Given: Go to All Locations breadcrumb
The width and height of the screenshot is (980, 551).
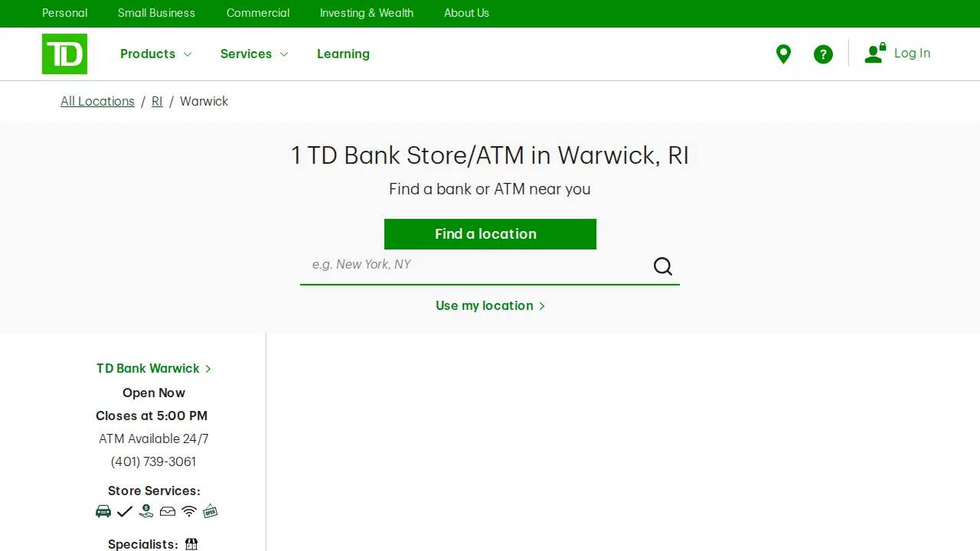Looking at the screenshot, I should [97, 101].
